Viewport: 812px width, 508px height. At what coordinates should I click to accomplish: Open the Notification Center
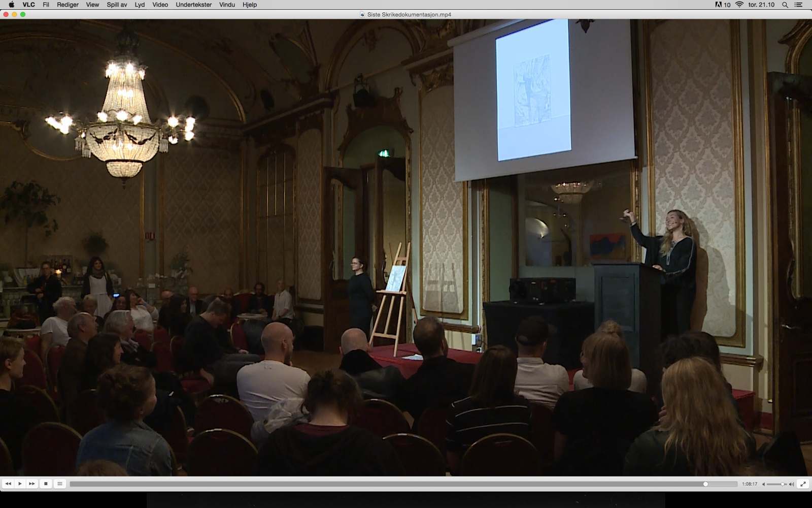pyautogui.click(x=799, y=5)
